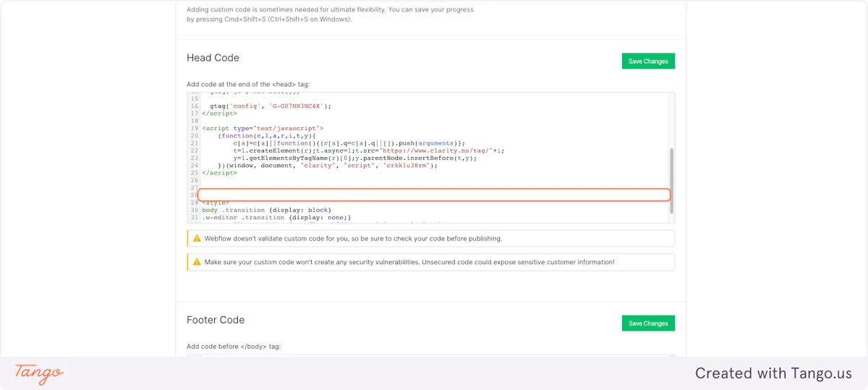Click the Head Code editor scrollbar thumb
This screenshot has height=390, width=868.
[672, 180]
